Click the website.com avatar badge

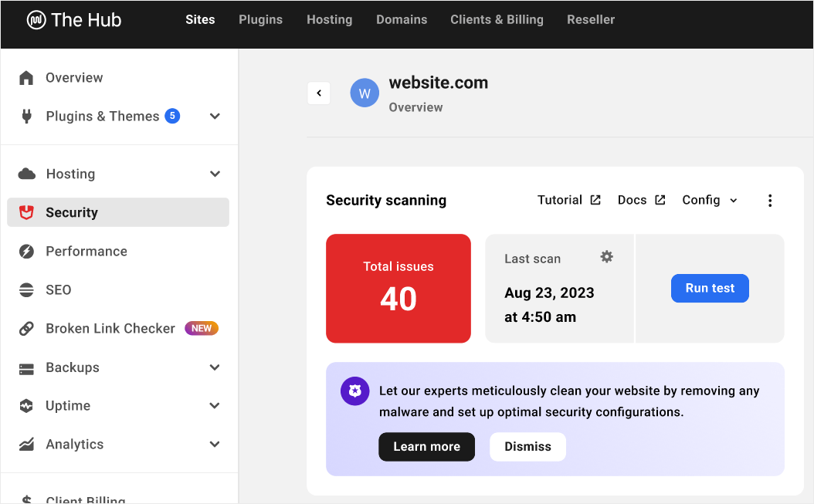(x=364, y=93)
